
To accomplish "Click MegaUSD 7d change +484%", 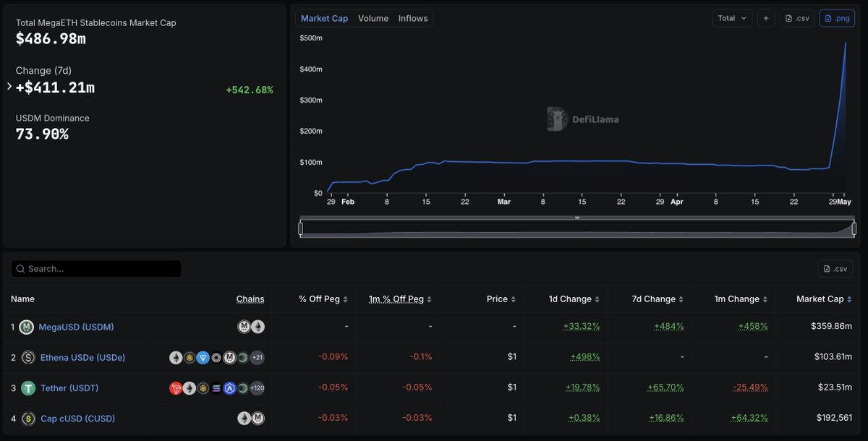I will [669, 327].
